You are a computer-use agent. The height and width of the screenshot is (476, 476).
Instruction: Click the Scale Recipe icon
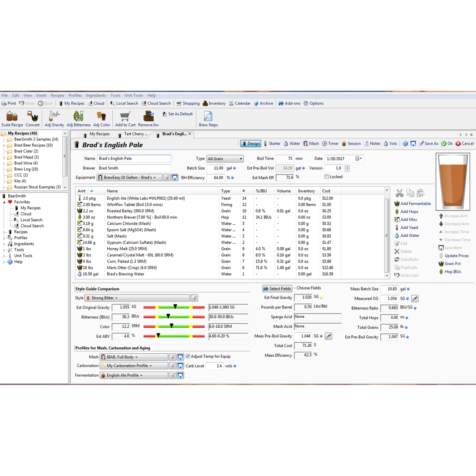click(12, 117)
